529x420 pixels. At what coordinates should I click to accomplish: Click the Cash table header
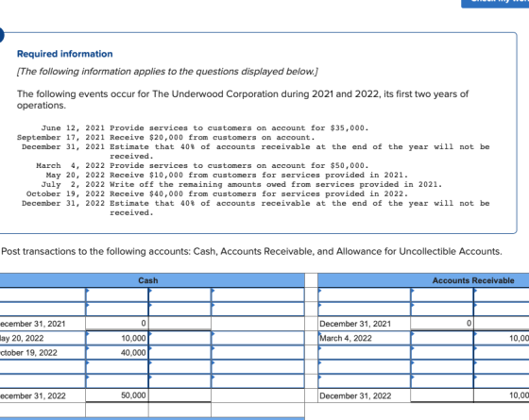point(152,280)
